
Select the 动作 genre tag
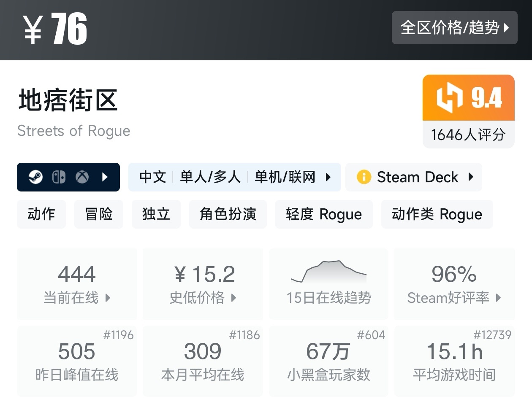[x=41, y=214]
